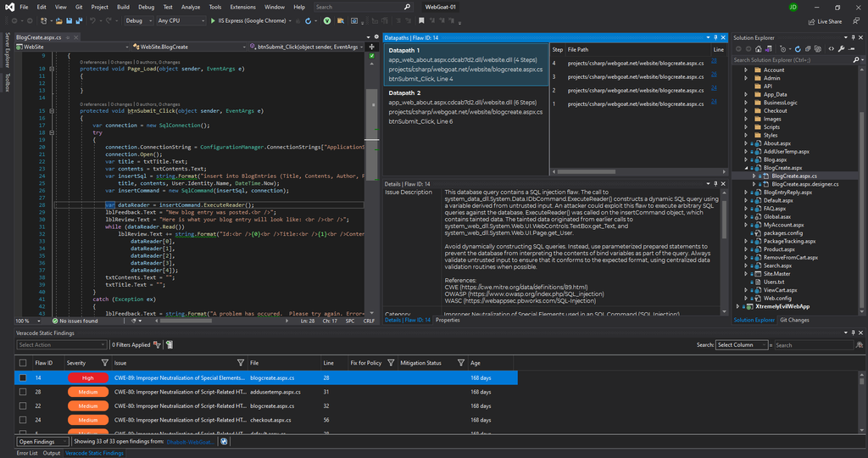Select BlogCreate.aspx.designer.cs in Solution Explorer
The image size is (868, 458).
pyautogui.click(x=805, y=184)
